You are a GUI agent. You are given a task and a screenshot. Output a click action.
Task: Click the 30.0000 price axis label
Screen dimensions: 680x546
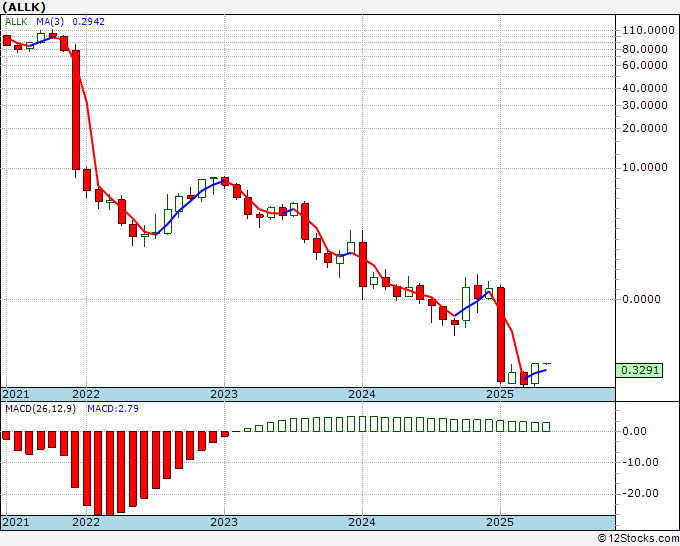pos(645,105)
